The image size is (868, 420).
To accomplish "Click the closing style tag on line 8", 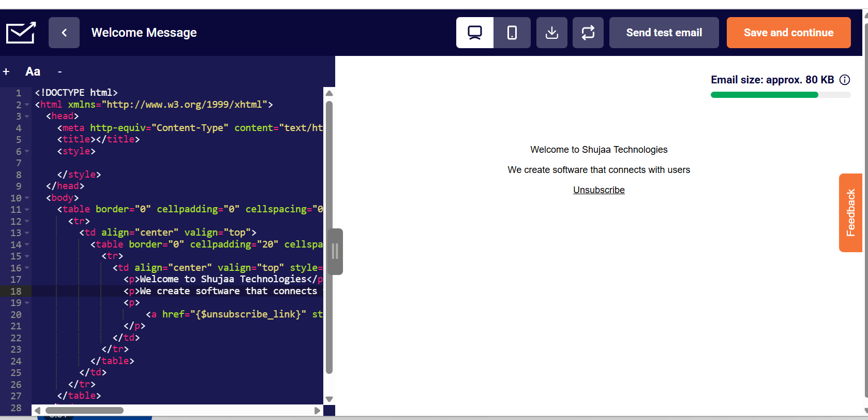I will [x=79, y=175].
